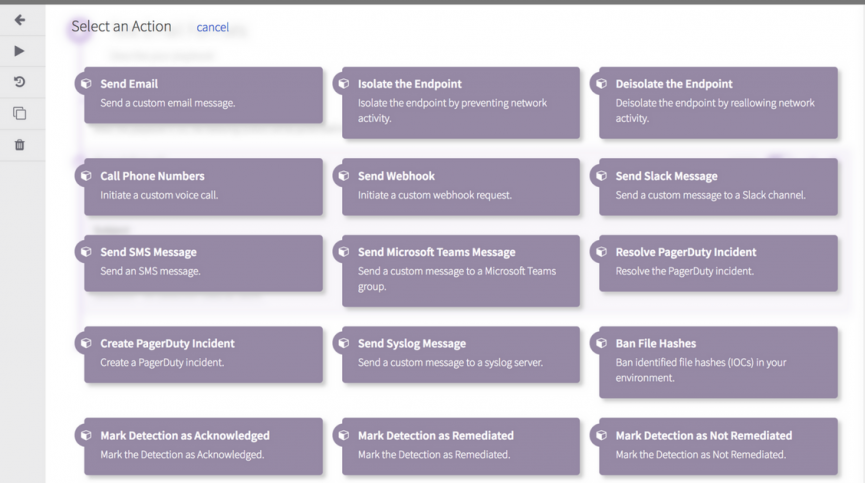Choose the Resolve PagerDuty Incident action
This screenshot has width=865, height=483.
click(718, 262)
